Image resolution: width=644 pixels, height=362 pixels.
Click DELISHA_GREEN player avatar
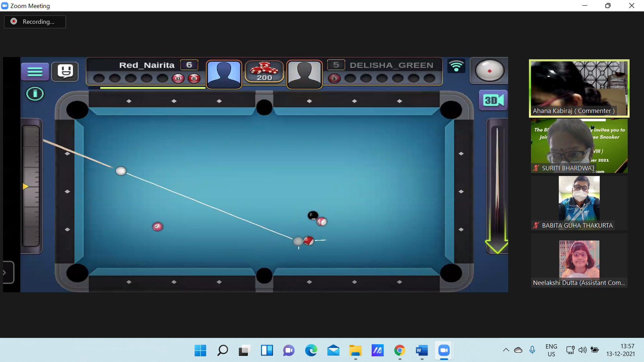click(x=305, y=74)
